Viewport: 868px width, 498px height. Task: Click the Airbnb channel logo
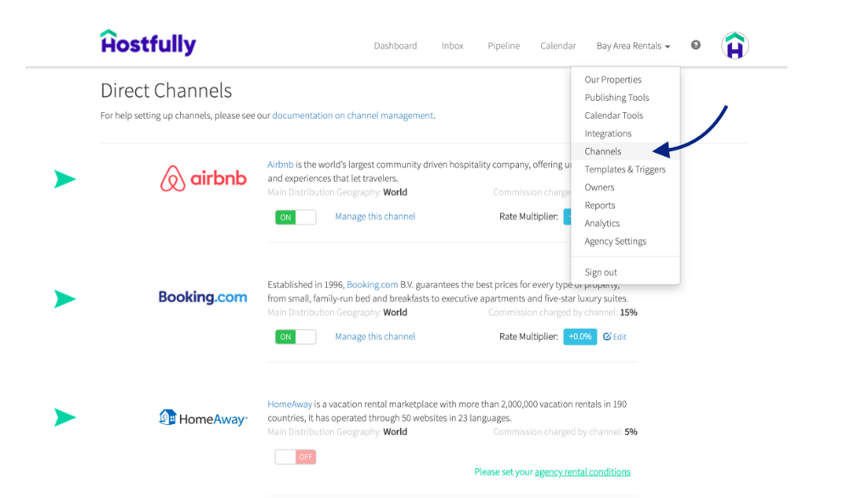pos(203,178)
